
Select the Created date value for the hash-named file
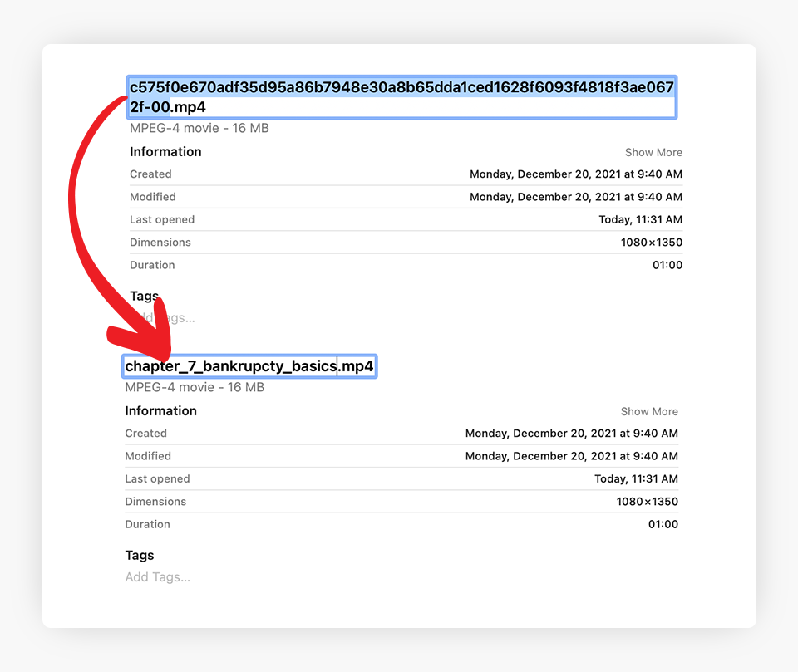point(575,174)
